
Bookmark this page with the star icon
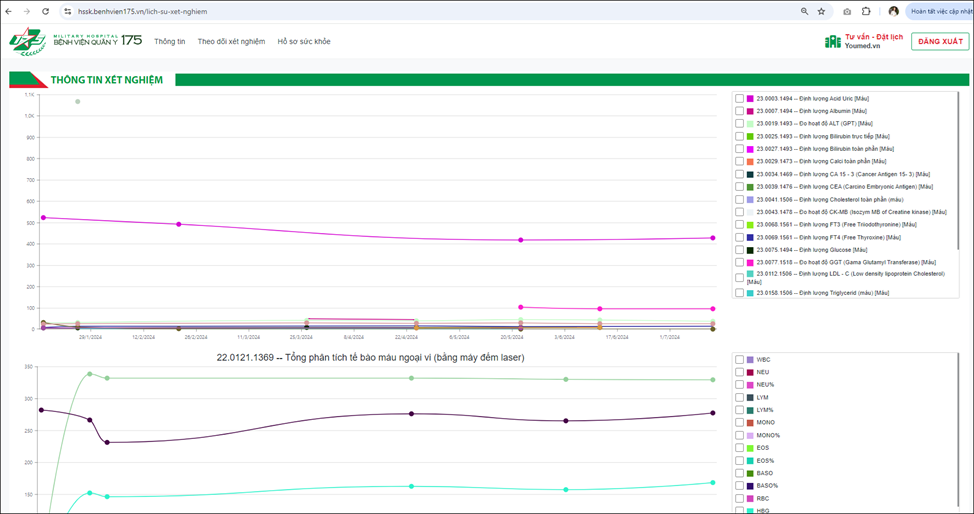(x=821, y=11)
